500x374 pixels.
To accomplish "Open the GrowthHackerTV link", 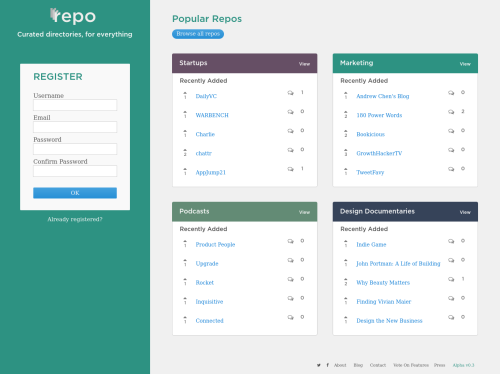I will [379, 153].
